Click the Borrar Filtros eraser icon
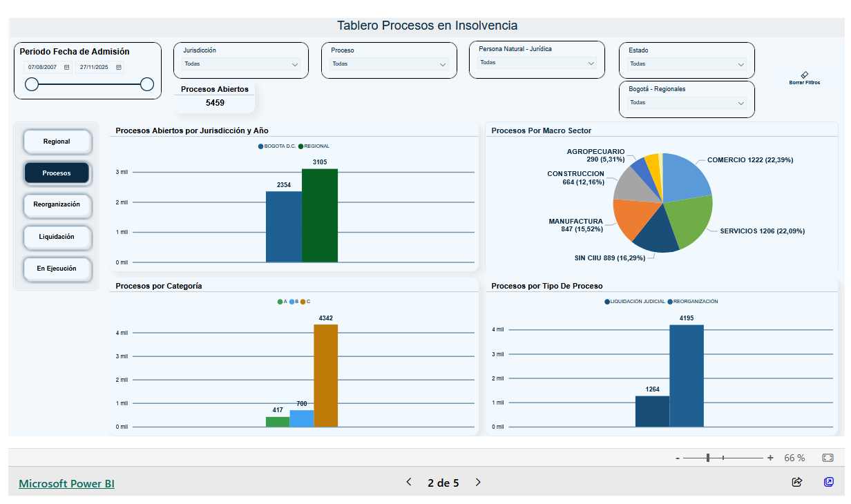This screenshot has width=851, height=504. tap(804, 75)
